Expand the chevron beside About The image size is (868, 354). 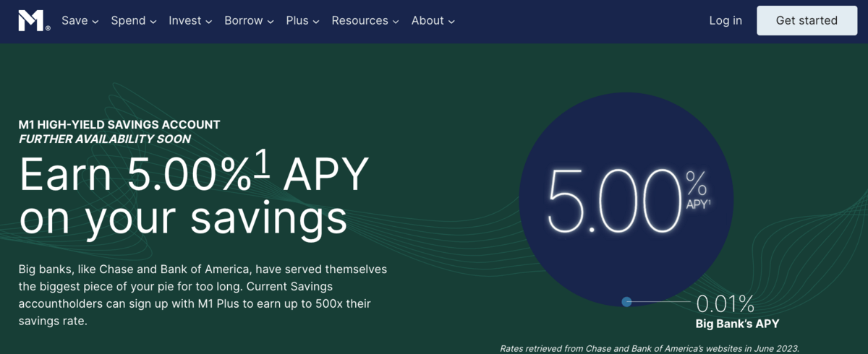[x=451, y=22]
